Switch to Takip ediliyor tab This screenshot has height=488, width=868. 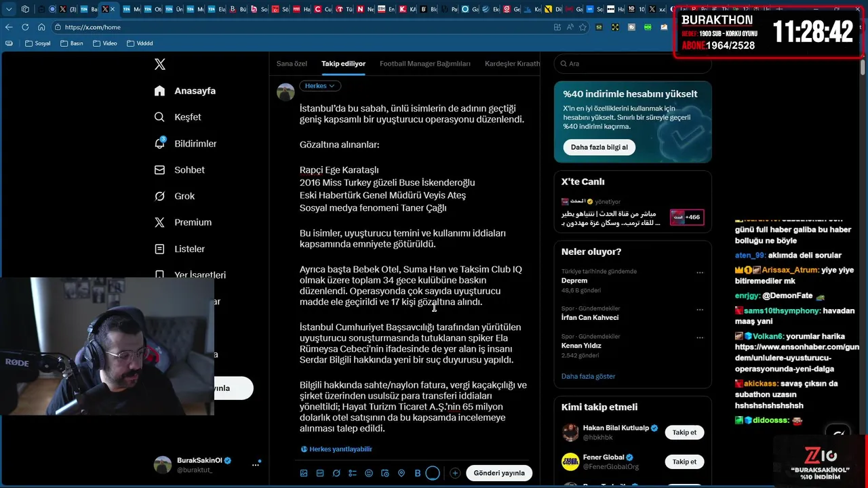pyautogui.click(x=343, y=64)
